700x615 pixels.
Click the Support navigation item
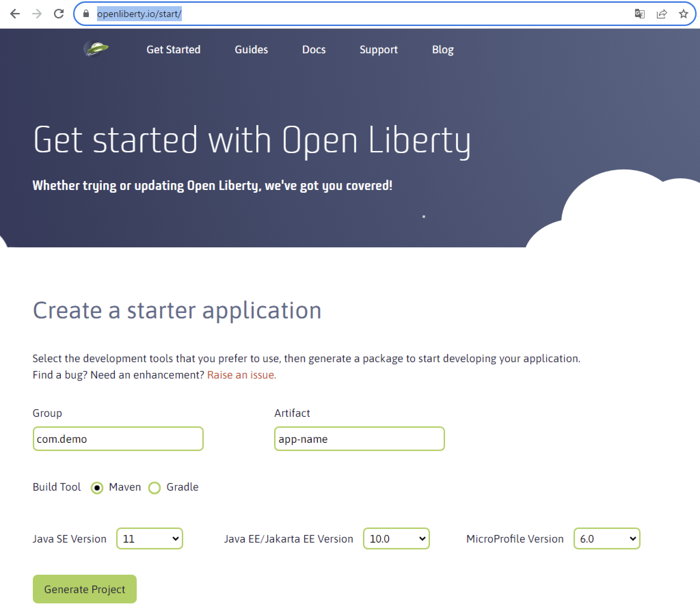pos(378,49)
